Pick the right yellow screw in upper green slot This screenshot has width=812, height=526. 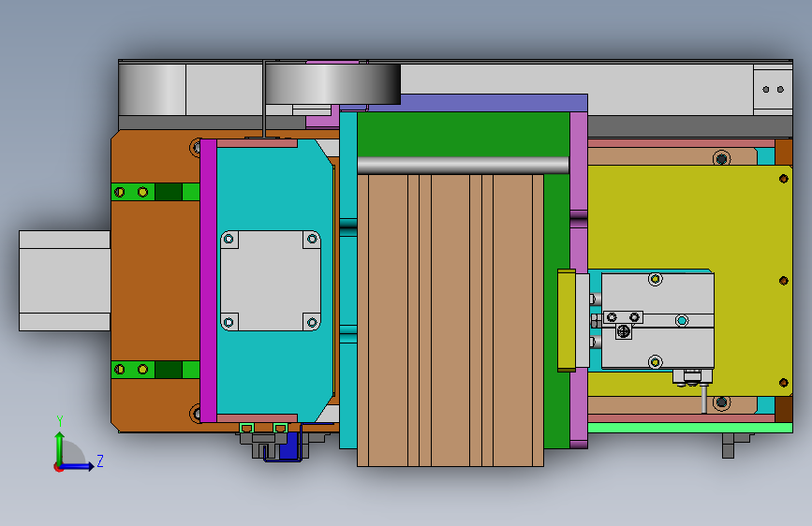pyautogui.click(x=143, y=192)
